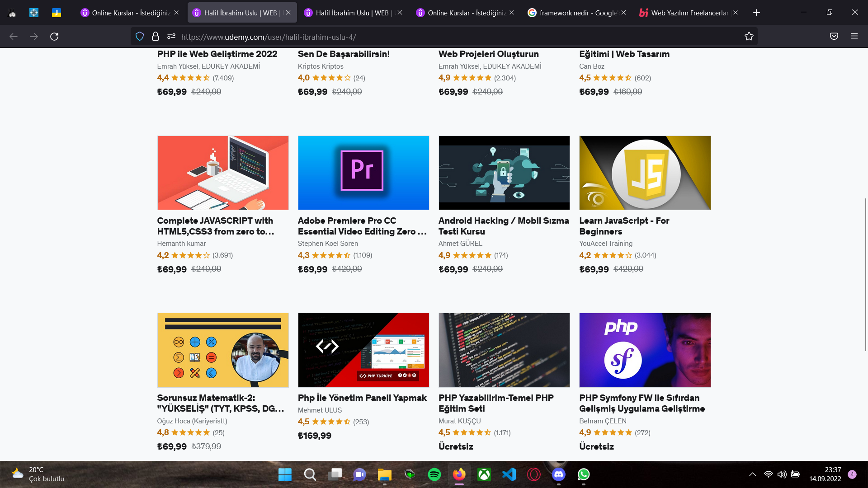Open Windows Search from the taskbar
This screenshot has height=488, width=868.
point(310,474)
